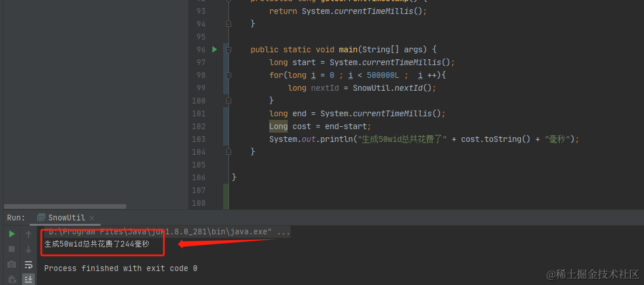
Task: Click the fold end marker at line 104
Action: [229, 152]
